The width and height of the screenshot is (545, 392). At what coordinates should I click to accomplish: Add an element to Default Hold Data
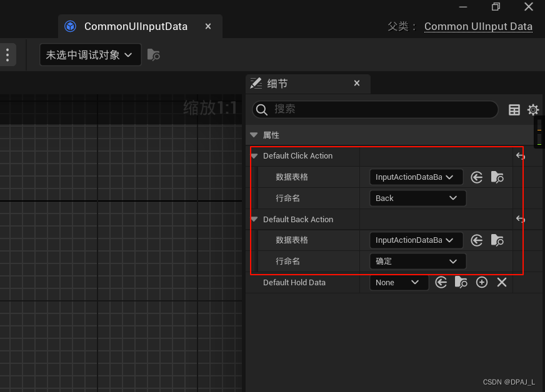coord(481,282)
